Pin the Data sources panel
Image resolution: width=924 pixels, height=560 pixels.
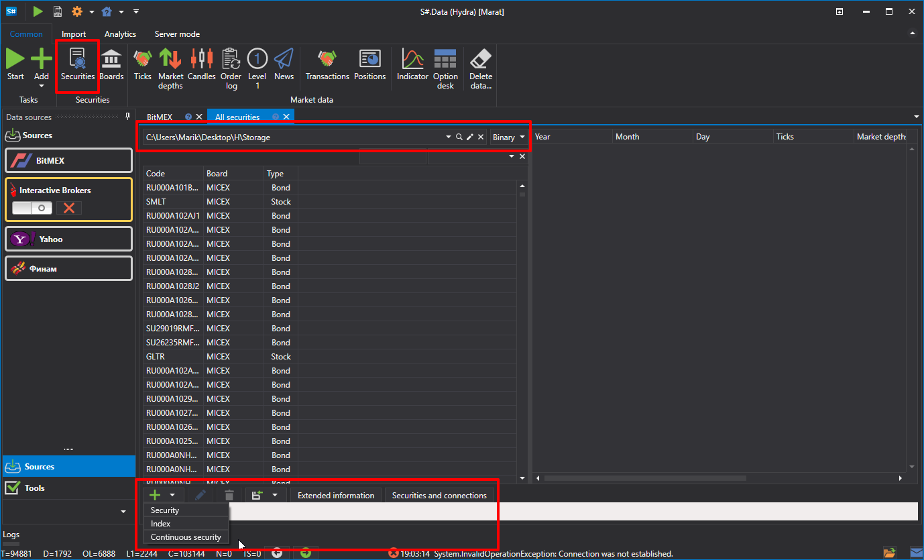(x=128, y=117)
